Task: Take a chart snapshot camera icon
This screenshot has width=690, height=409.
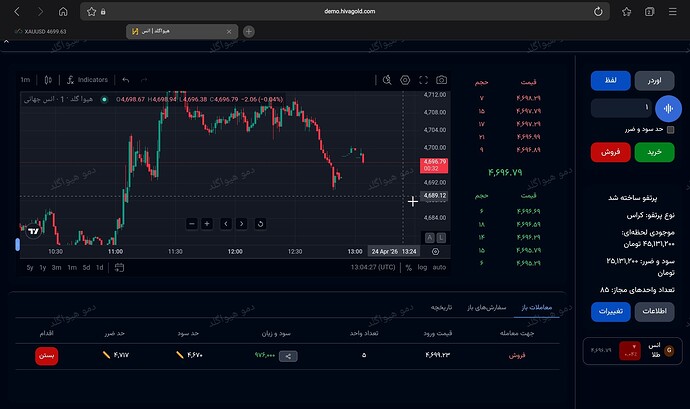Action: point(441,80)
